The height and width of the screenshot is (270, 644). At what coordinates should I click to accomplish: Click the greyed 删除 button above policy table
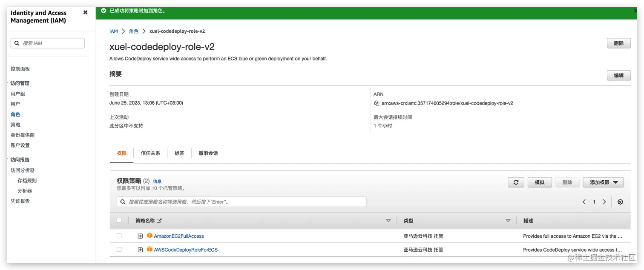click(x=567, y=182)
